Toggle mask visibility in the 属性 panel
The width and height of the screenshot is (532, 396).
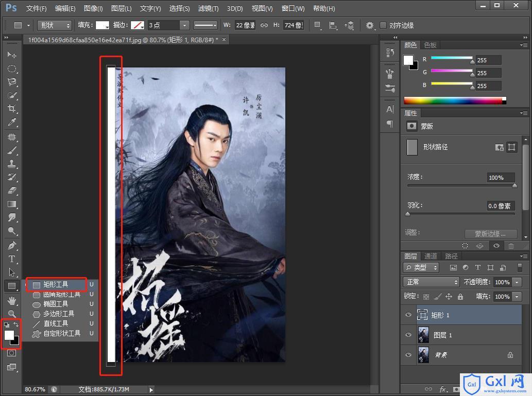pos(496,246)
